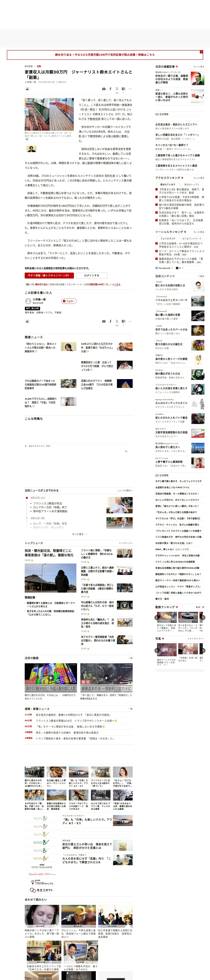Image resolution: width=210 pixels, height=980 pixels.
Task: Open フォトギャラリー link beside 写真
Action: 196,639
